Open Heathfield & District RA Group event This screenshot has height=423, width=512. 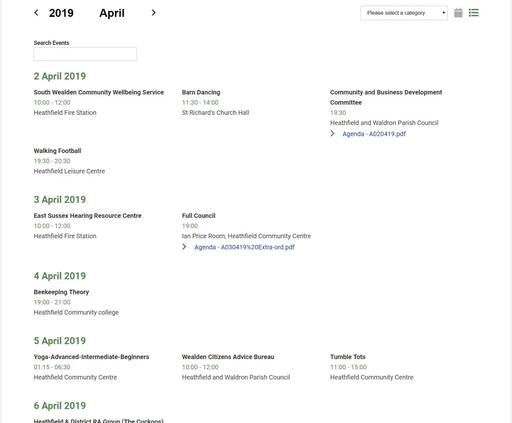[99, 421]
